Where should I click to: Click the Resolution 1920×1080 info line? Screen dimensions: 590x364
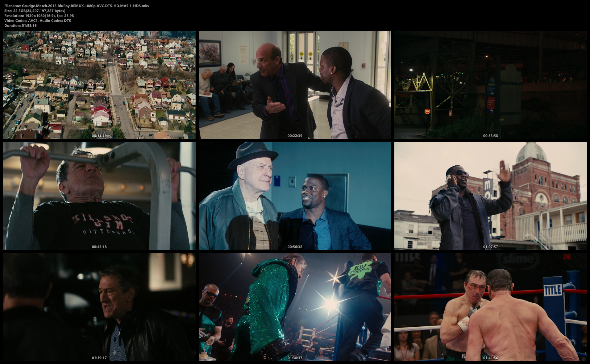pos(39,16)
